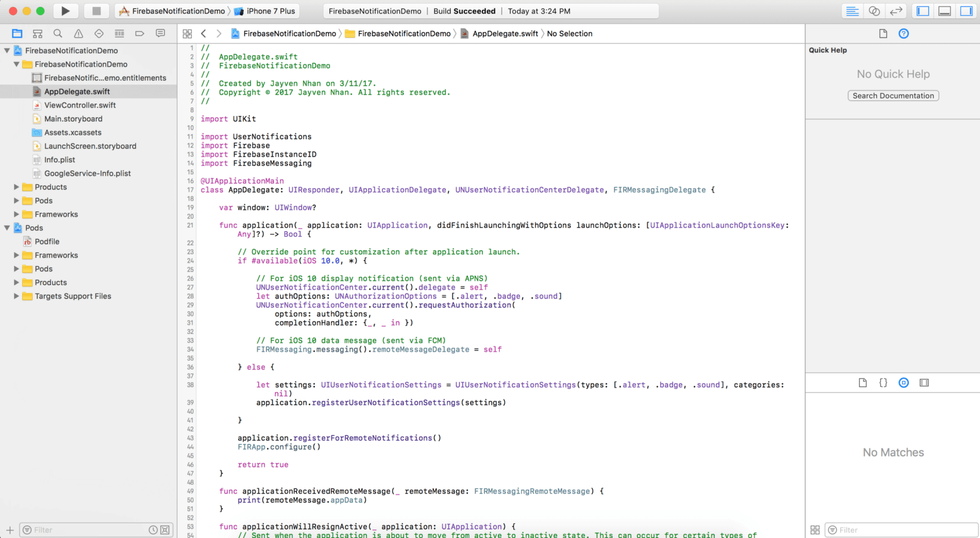Screen dimensions: 980x538
Task: Open the FirebaseNotificationDemo scheme selector
Action: coord(172,11)
